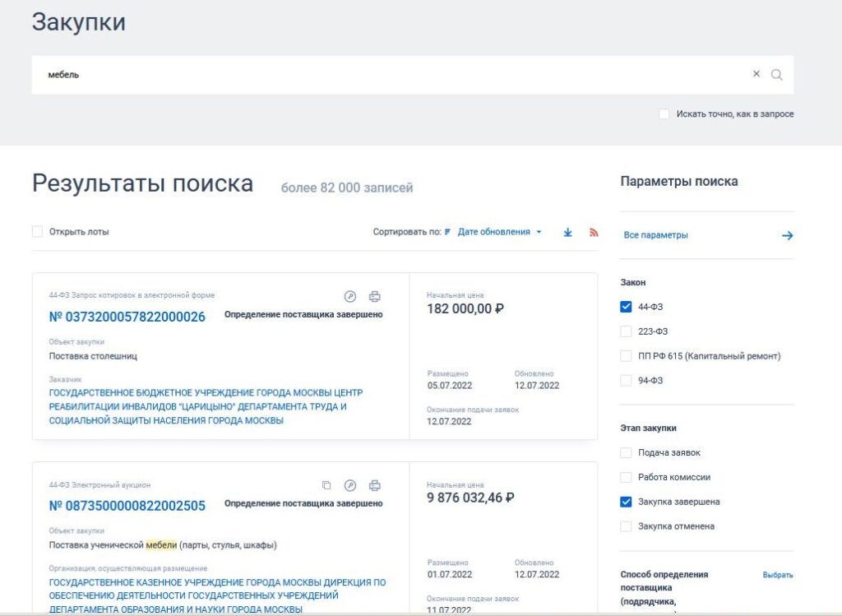
Task: Tick the 223-ФЗ law checkbox
Action: (x=626, y=331)
